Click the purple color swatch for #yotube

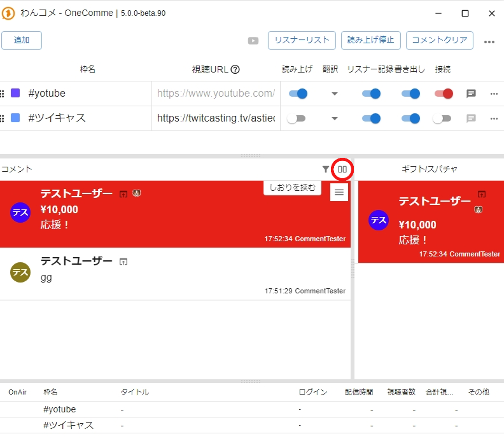click(16, 94)
